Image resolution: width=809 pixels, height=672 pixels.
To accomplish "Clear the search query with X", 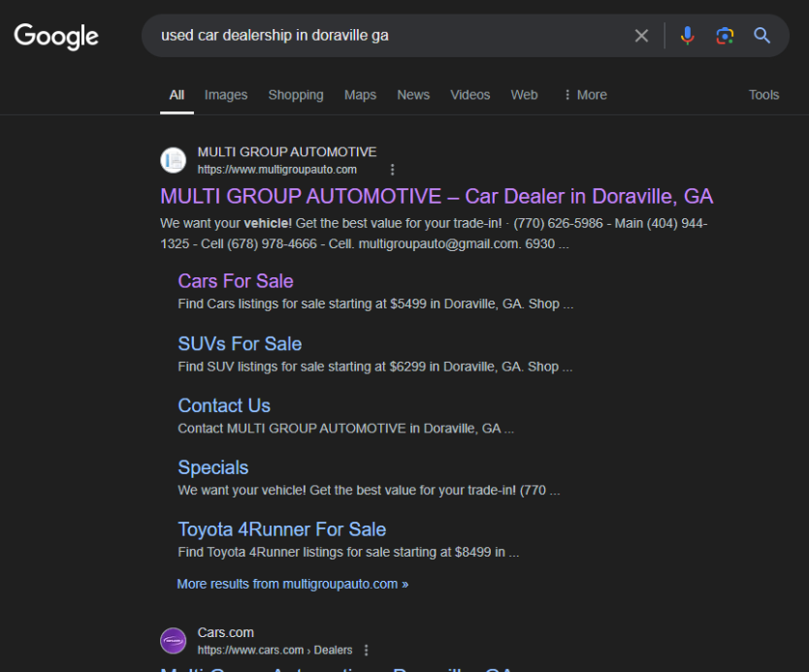I will point(641,36).
